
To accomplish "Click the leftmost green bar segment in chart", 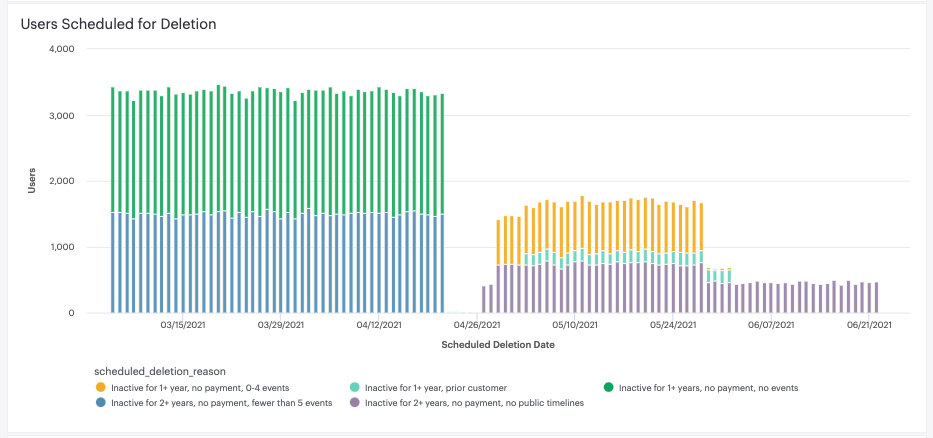I will coord(113,150).
